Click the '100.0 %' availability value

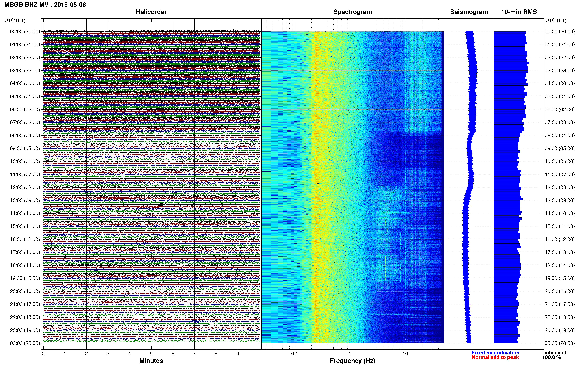point(551,357)
